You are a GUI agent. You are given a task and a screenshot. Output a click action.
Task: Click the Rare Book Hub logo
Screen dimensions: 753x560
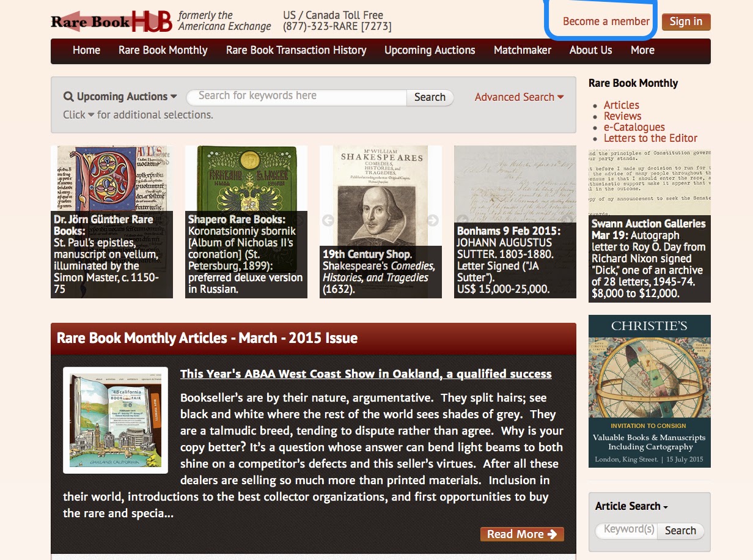pyautogui.click(x=111, y=21)
